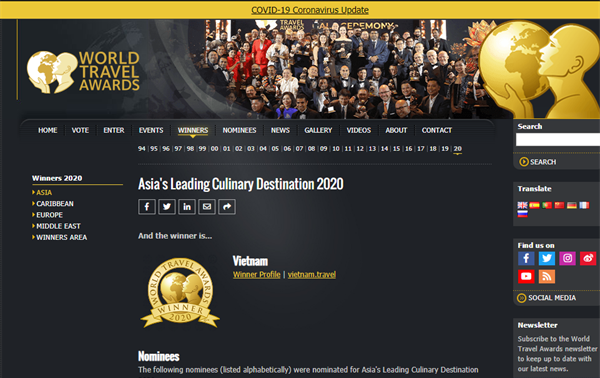Image resolution: width=600 pixels, height=378 pixels.
Task: Translate to Portuguese with Portugal flag
Action: (547, 205)
